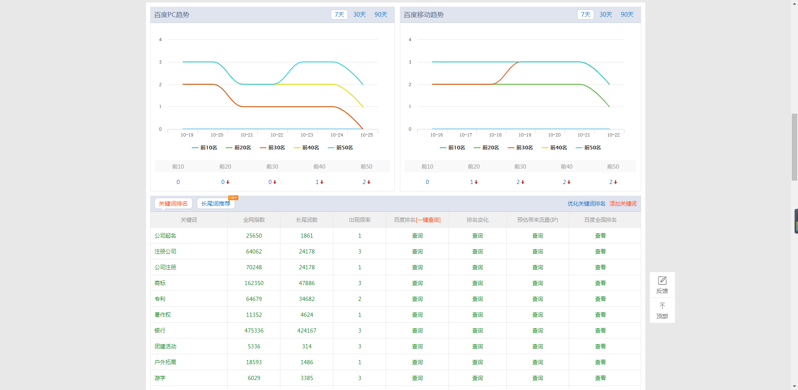Toggle 前20名 legend in 百度PC趋势 chart
The height and width of the screenshot is (390, 798).
(239, 148)
